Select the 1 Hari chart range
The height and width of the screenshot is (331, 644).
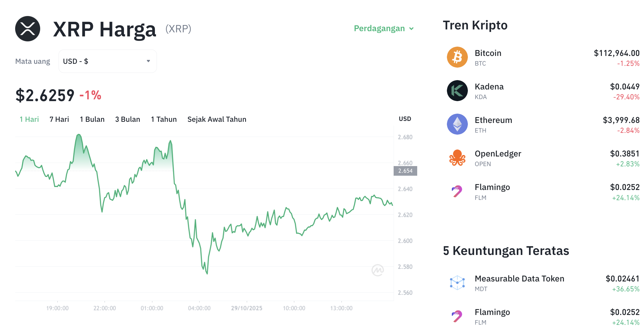(29, 119)
